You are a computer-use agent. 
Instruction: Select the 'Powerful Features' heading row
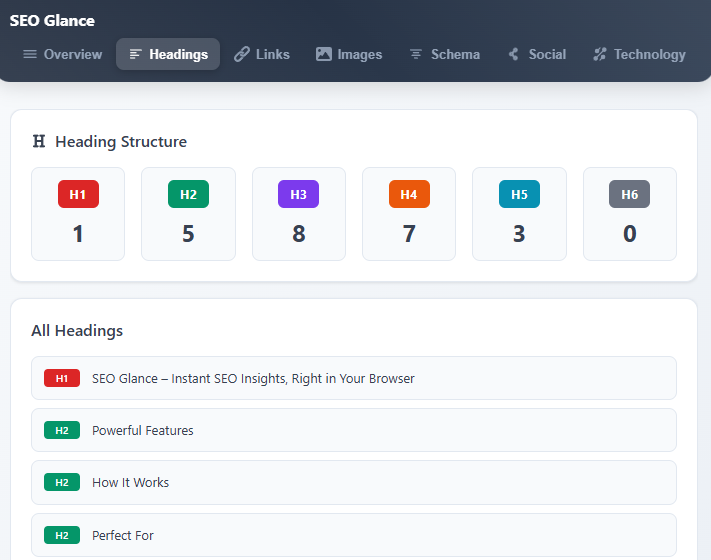click(x=354, y=430)
